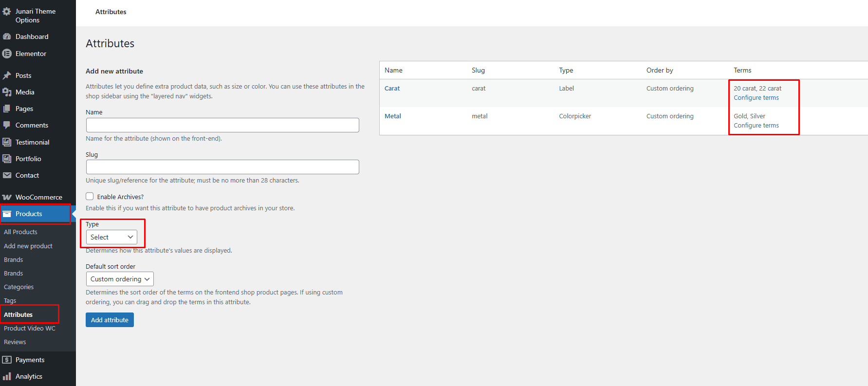Click the Elementor sidebar icon

coord(7,54)
